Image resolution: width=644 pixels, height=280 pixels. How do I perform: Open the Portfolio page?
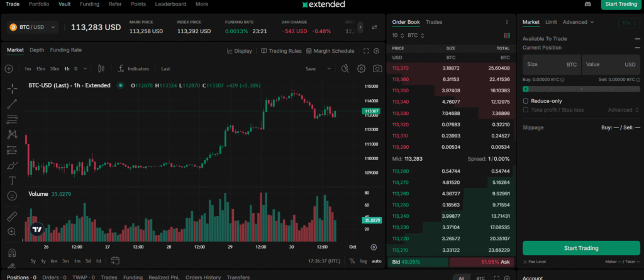(x=39, y=4)
